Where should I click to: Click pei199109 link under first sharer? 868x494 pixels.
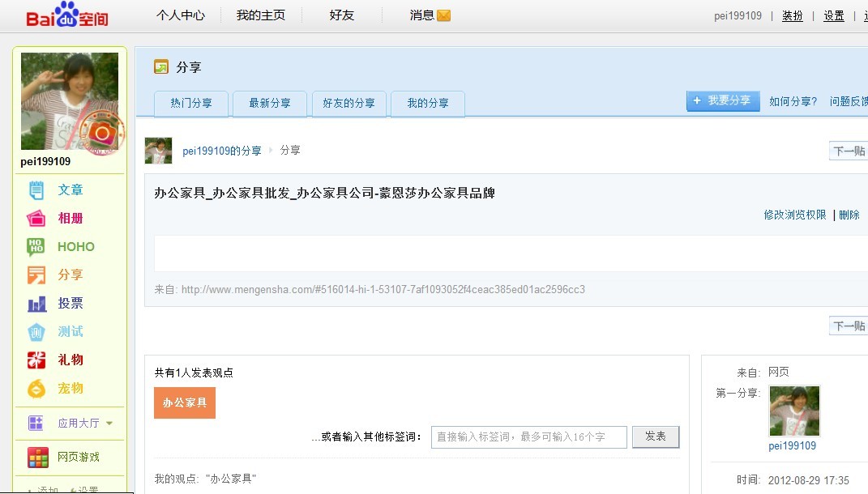pos(792,446)
